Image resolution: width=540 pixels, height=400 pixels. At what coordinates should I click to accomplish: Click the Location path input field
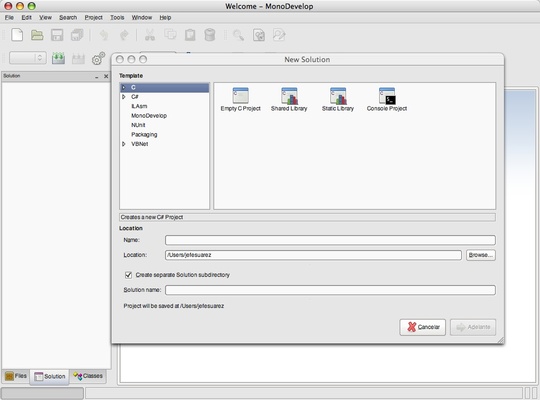pos(313,255)
